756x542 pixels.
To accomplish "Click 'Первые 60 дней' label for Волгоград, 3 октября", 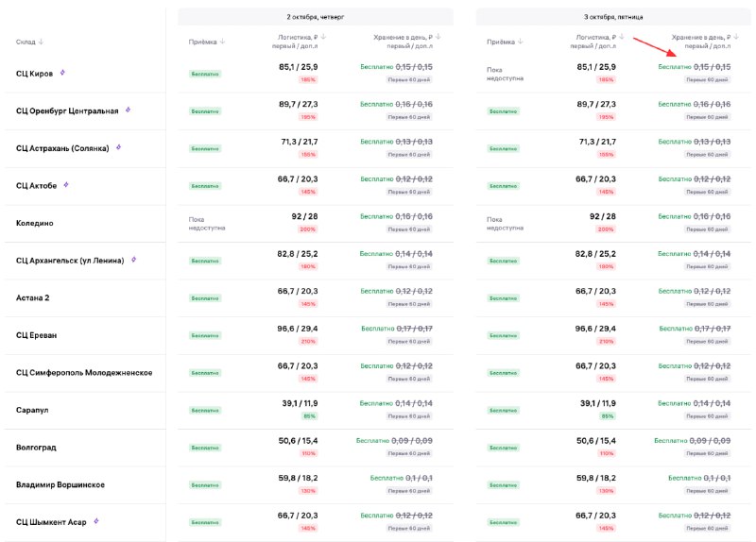I will coord(707,453).
